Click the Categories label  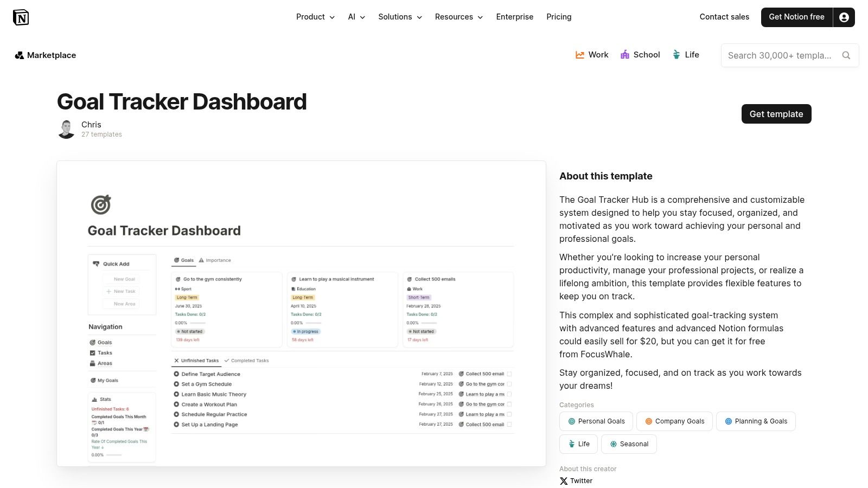click(576, 405)
